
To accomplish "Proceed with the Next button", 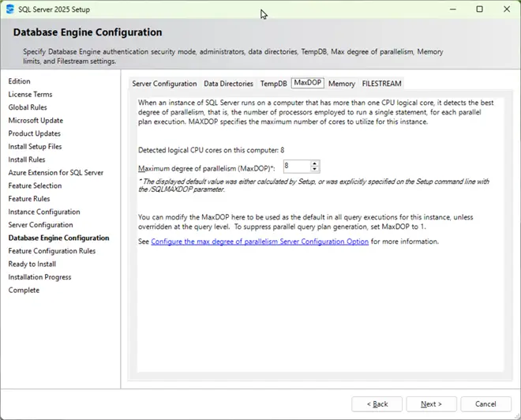I will click(431, 404).
